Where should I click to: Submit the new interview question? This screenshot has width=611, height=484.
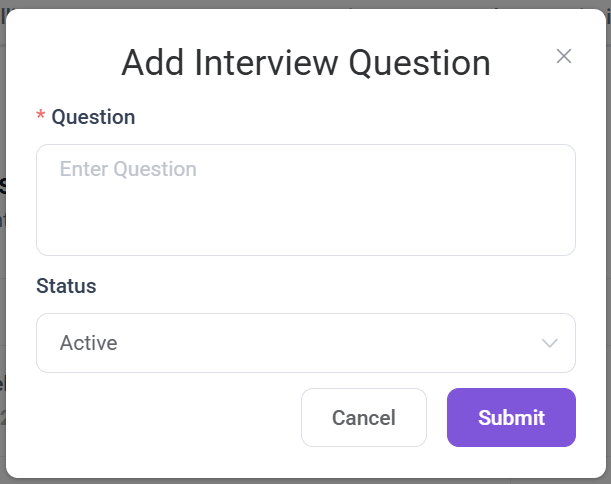[x=511, y=417]
